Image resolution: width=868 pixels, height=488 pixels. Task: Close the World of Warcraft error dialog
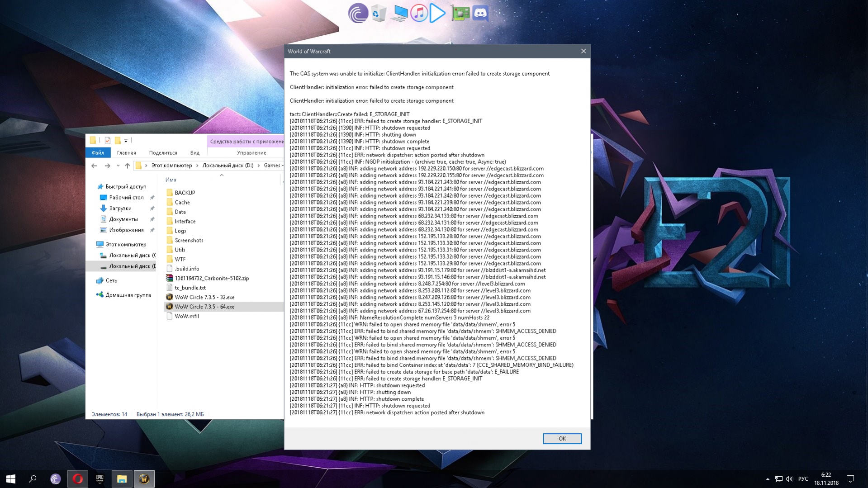(583, 51)
